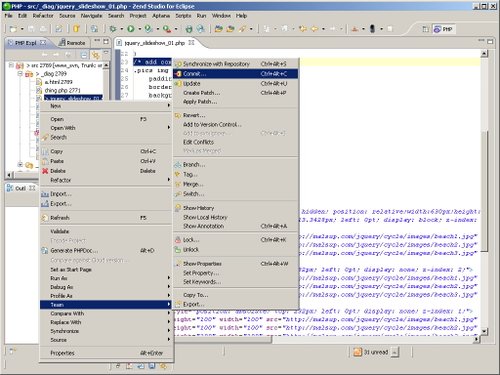Open the Scripts menu
Screen dimensions: 500x375
click(183, 16)
